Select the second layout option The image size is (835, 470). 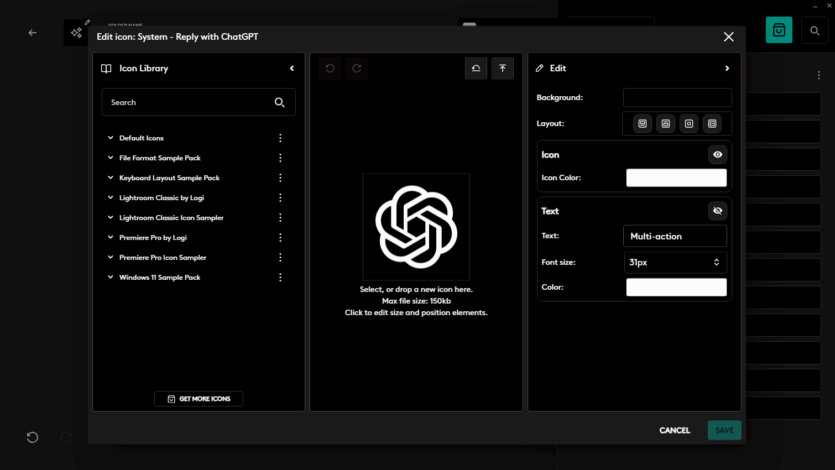tap(666, 124)
